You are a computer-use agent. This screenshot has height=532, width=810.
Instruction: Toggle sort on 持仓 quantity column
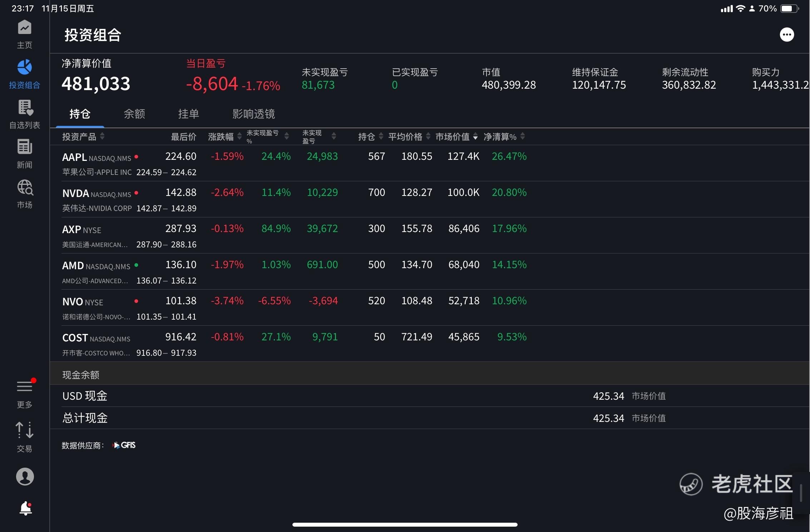(x=381, y=136)
